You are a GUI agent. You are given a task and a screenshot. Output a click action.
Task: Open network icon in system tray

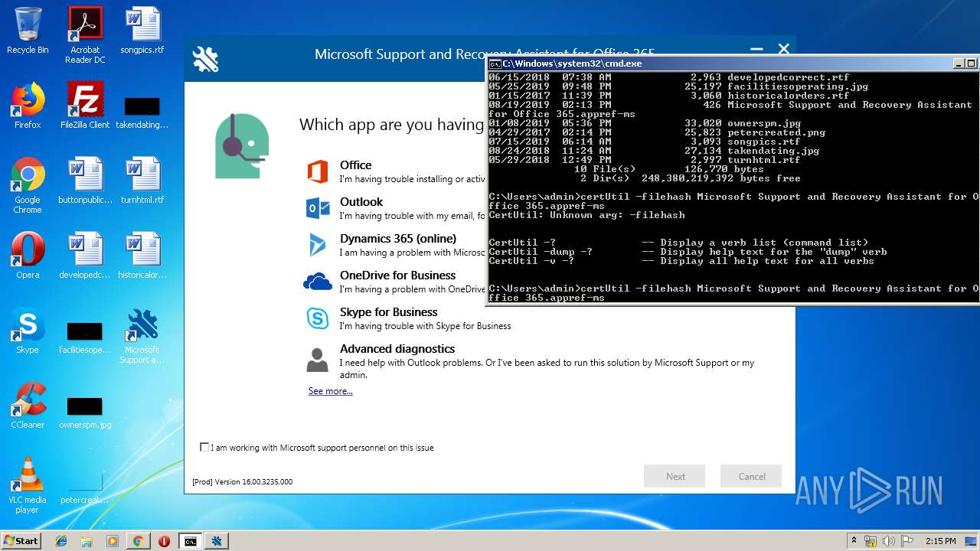(871, 541)
